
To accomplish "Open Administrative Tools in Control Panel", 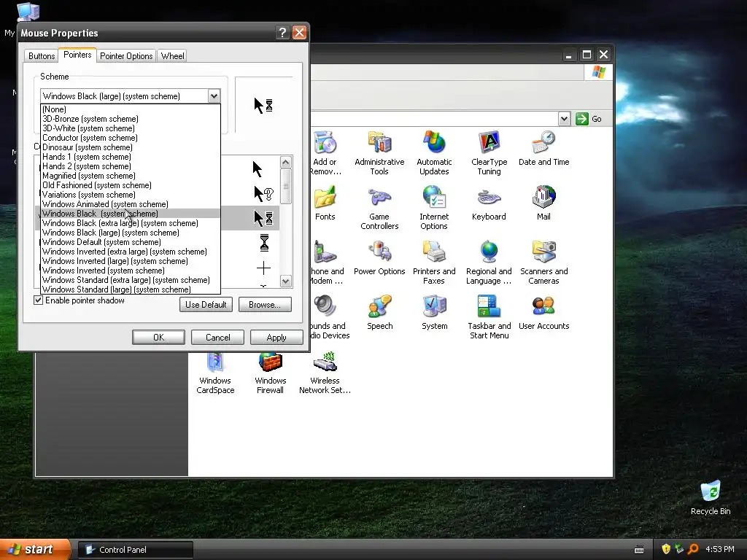I will pyautogui.click(x=379, y=152).
